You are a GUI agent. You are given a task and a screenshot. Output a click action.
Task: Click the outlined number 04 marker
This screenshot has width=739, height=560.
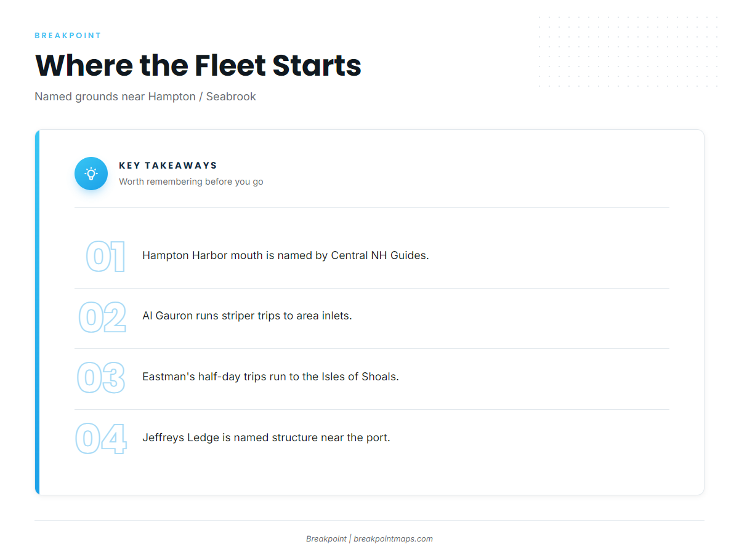click(x=101, y=439)
